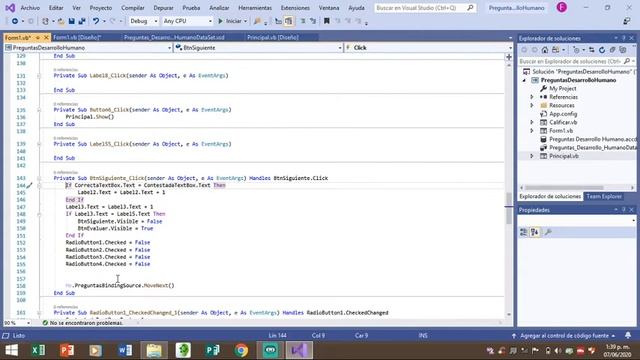Click the Show All Files icon in Solution Explorer
This screenshot has height=360, width=640.
[x=622, y=50]
